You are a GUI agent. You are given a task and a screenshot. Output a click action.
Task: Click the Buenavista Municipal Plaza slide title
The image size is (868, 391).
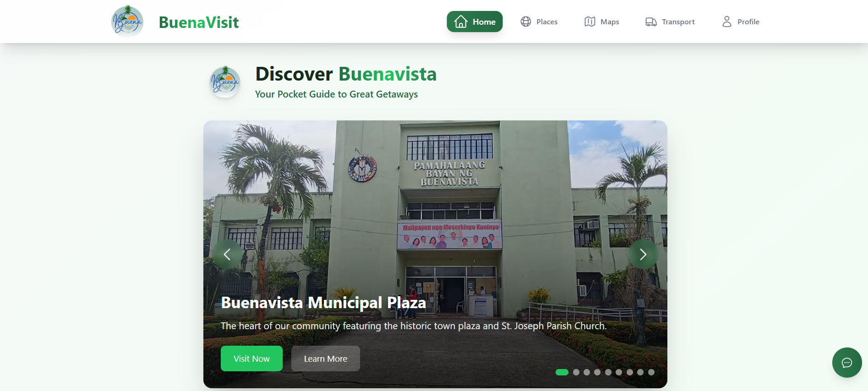[x=323, y=303]
